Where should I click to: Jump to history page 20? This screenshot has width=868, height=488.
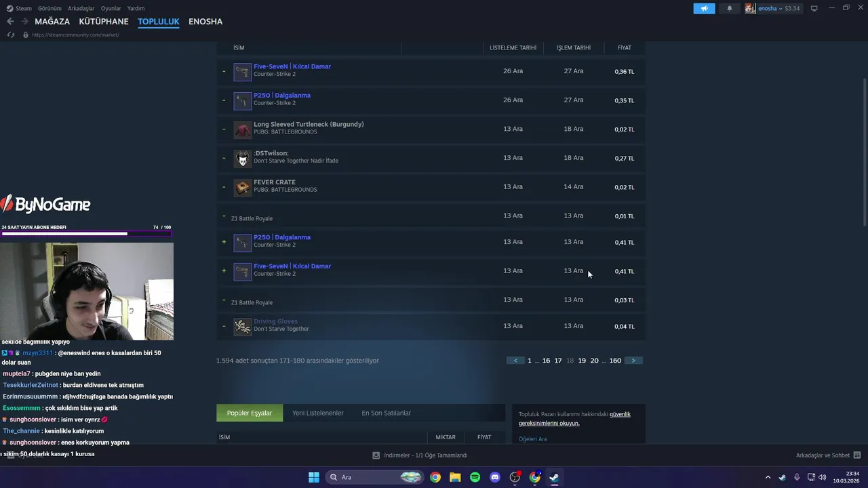(x=594, y=361)
